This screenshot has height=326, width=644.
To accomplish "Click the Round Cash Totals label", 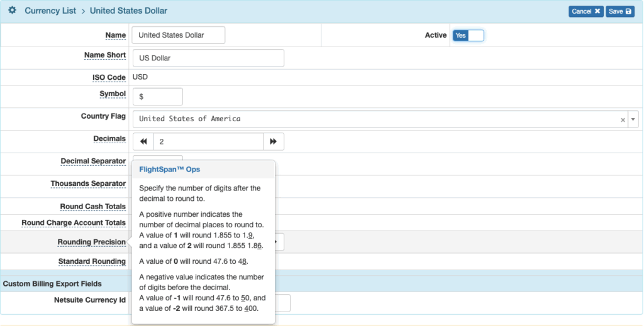I will (x=92, y=207).
